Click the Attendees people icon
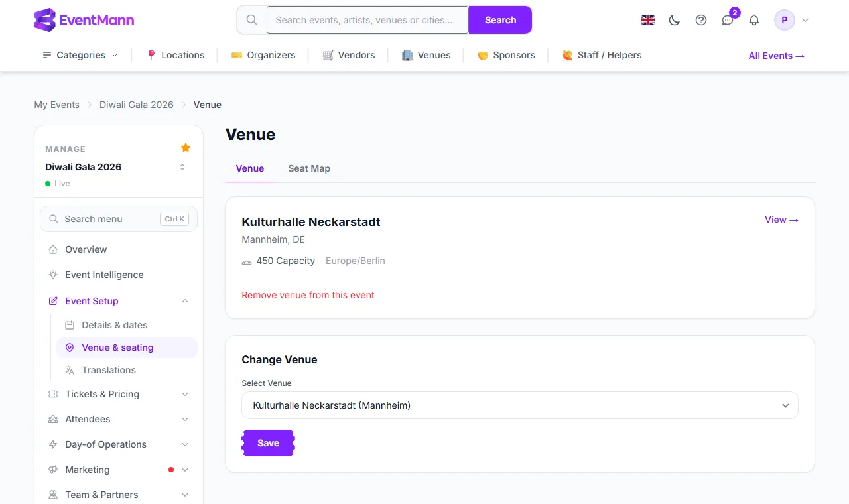The image size is (849, 504). pyautogui.click(x=53, y=419)
